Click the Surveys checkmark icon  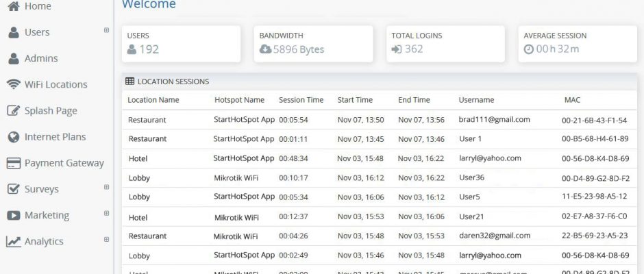(14, 189)
